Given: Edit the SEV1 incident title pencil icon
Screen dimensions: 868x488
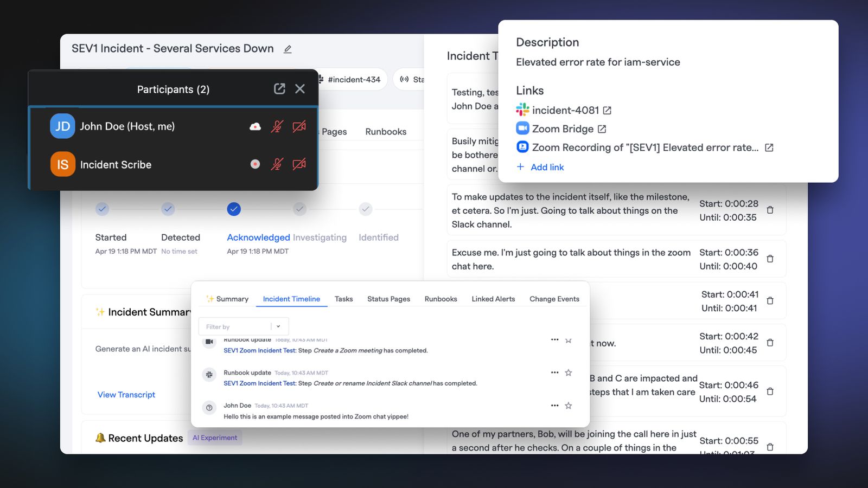Looking at the screenshot, I should [x=288, y=49].
